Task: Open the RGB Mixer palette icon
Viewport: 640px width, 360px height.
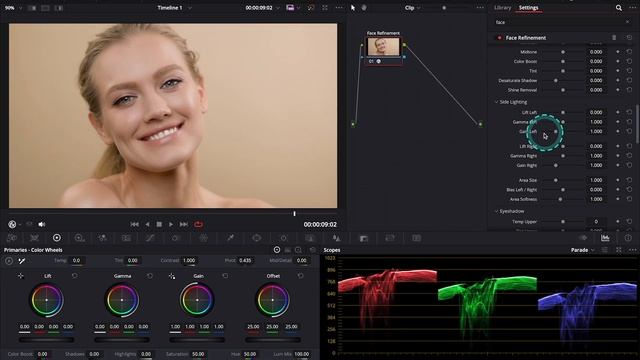Action: 103,238
